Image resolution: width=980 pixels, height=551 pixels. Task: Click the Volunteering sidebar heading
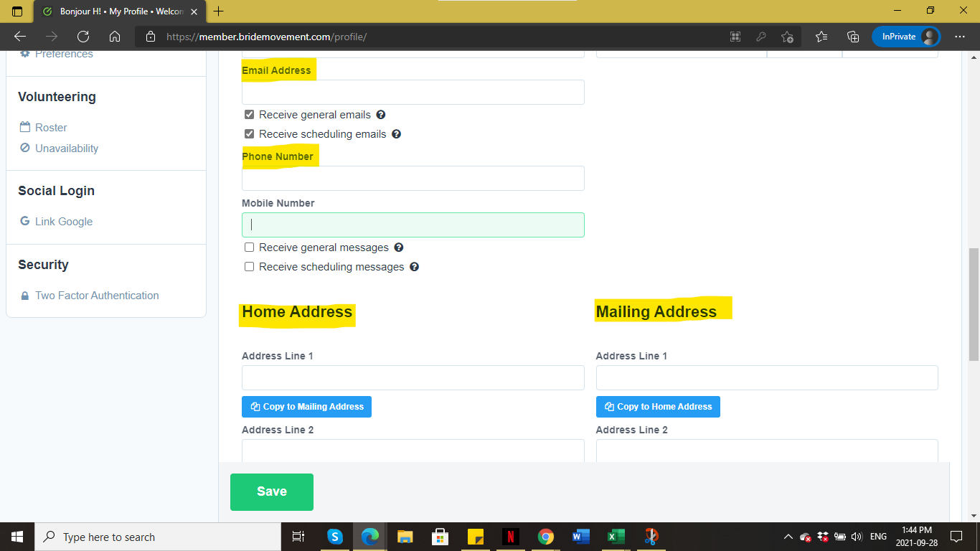(x=57, y=97)
